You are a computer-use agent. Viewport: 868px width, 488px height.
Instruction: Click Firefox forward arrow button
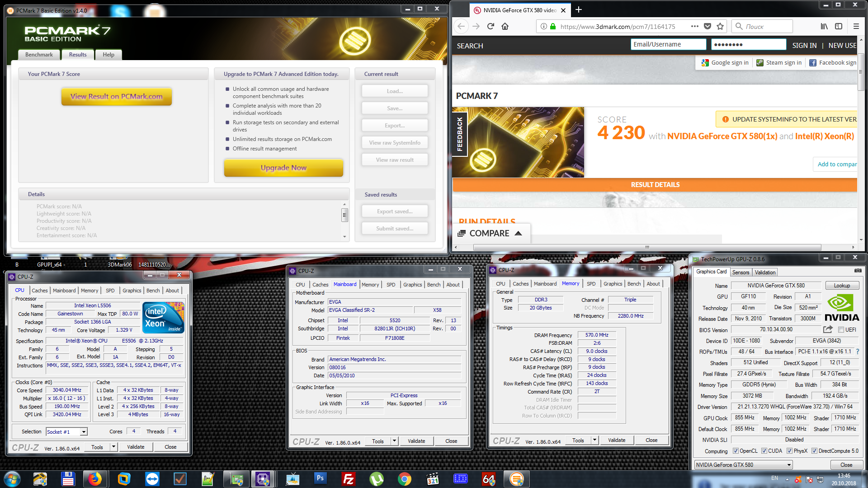pos(476,26)
